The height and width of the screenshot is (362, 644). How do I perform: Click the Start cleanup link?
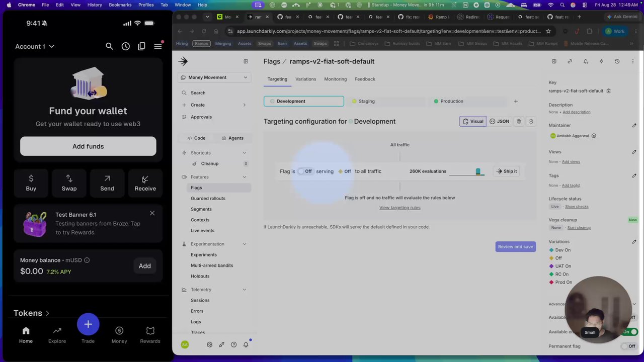pyautogui.click(x=579, y=228)
